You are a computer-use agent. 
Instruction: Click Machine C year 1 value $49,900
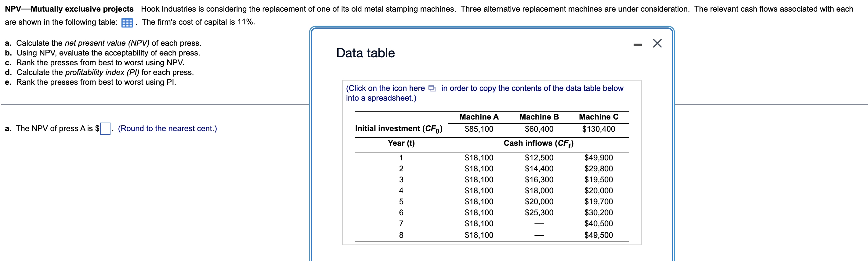pyautogui.click(x=599, y=158)
